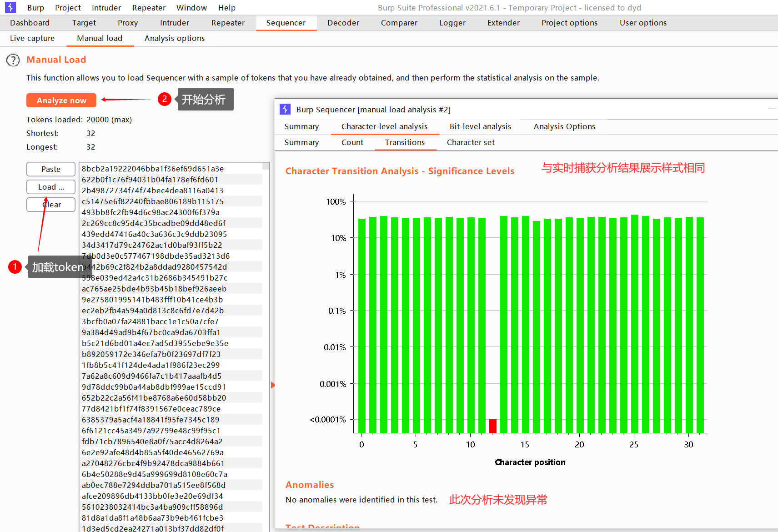Select token b5c21d6bd01a4ec7ad5d3955ebe9e35e

[x=171, y=343]
